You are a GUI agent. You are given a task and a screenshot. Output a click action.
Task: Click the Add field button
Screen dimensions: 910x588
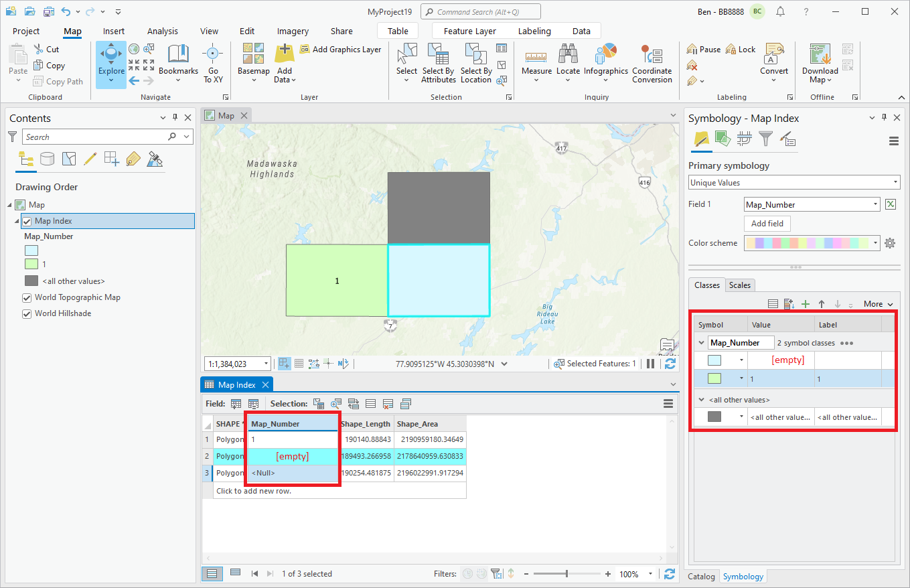pyautogui.click(x=767, y=224)
